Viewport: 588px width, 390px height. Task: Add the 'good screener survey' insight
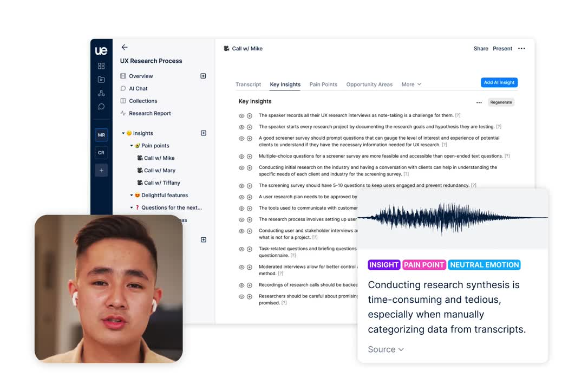(250, 138)
